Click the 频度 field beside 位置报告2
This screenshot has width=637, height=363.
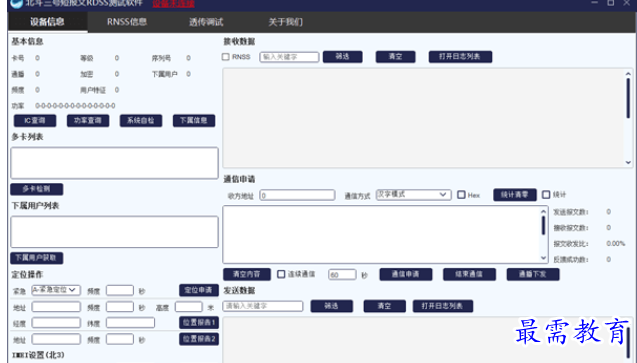tap(120, 339)
